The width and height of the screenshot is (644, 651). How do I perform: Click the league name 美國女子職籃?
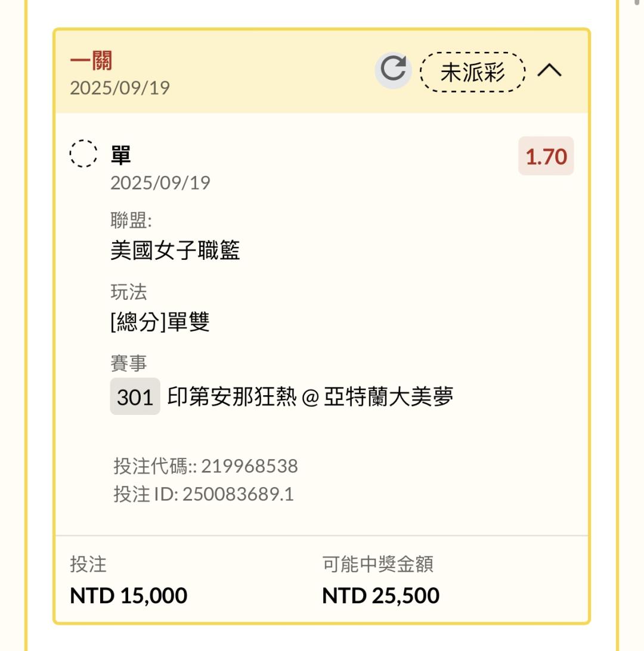coord(175,250)
